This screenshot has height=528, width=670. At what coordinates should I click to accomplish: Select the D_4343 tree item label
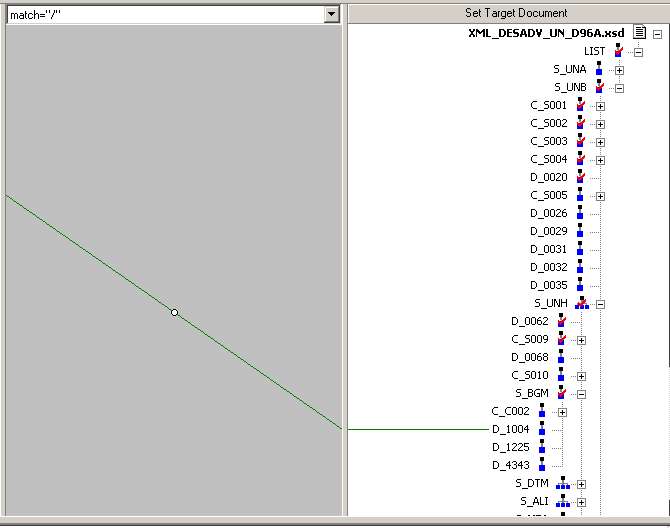point(510,465)
